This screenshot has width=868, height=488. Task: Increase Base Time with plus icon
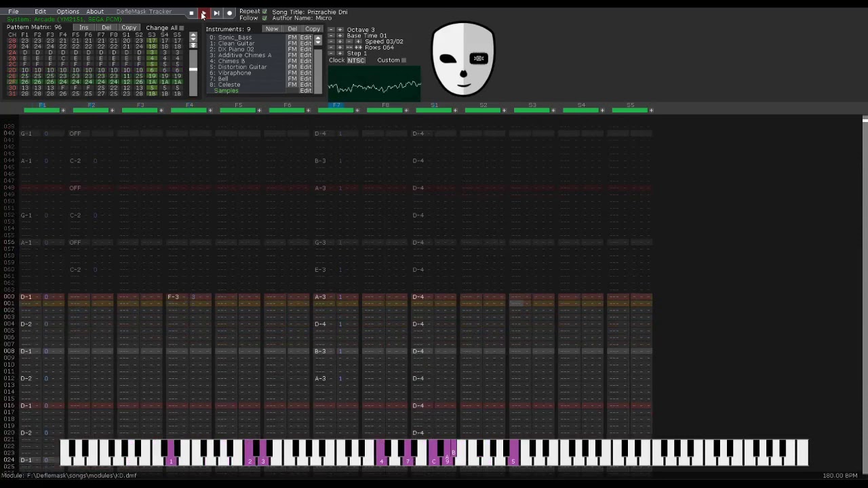tap(340, 36)
